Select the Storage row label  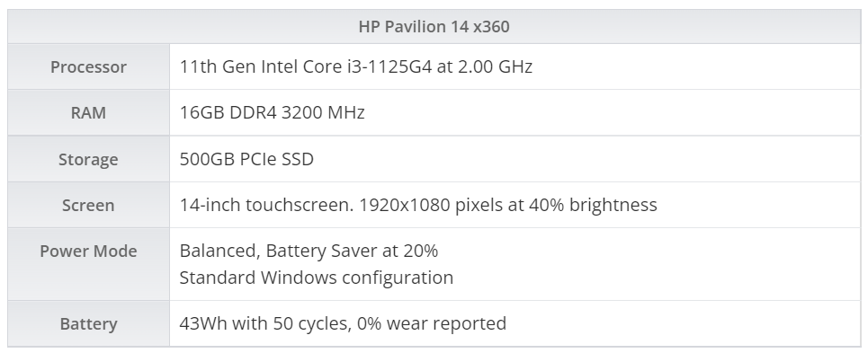pyautogui.click(x=88, y=159)
